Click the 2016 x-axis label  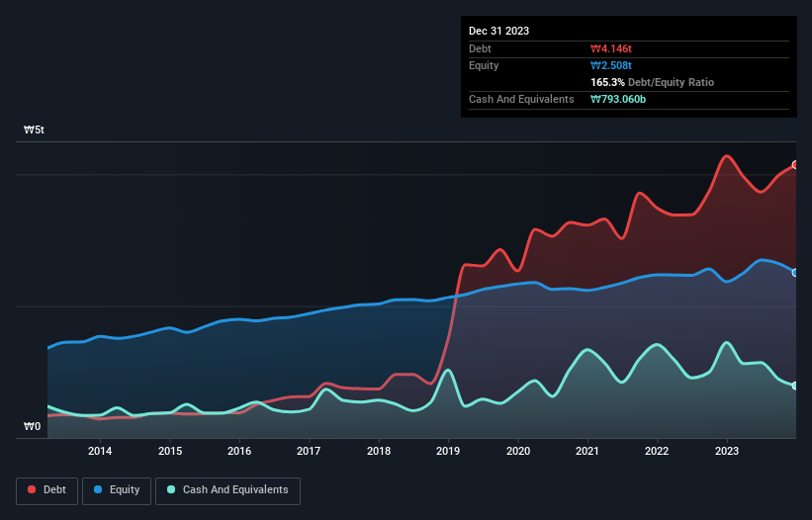[239, 451]
